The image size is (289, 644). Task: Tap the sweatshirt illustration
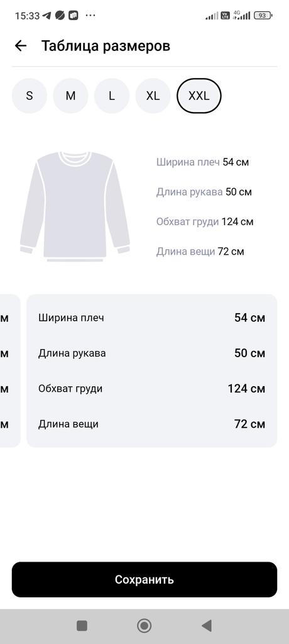pyautogui.click(x=75, y=206)
